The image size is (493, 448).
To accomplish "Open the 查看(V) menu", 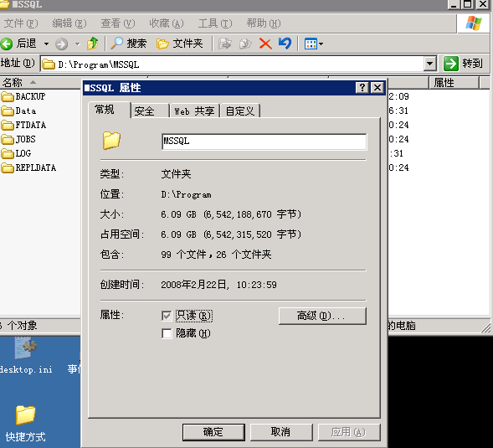I will tap(117, 23).
